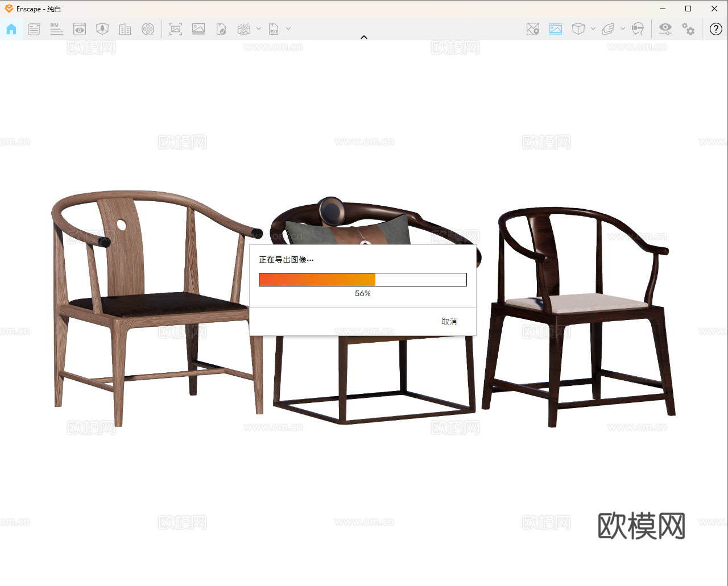Expand the EXE export options arrow
Image resolution: width=728 pixels, height=586 pixels.
click(x=288, y=28)
